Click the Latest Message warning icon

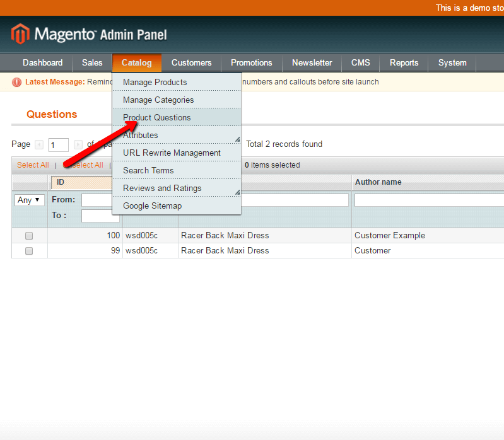pyautogui.click(x=17, y=82)
